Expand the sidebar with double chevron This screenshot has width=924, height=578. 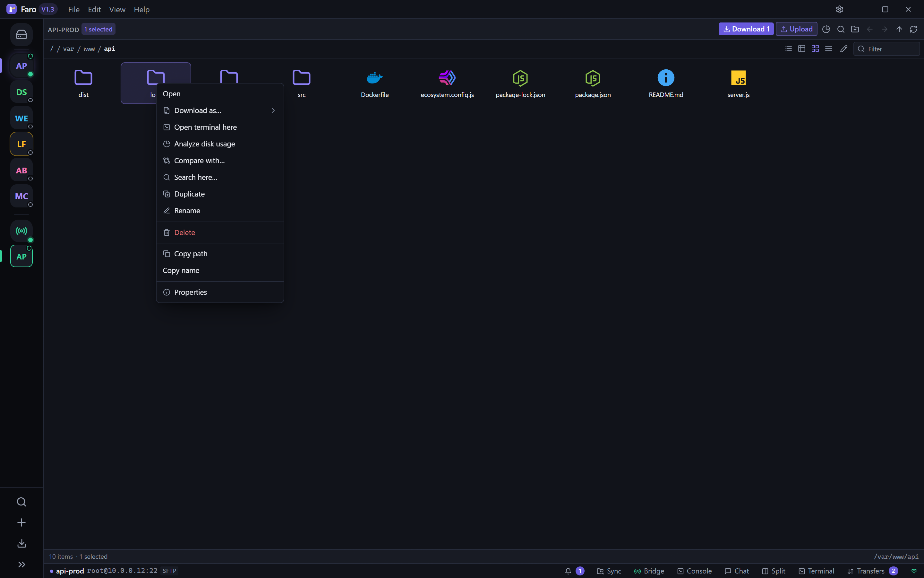point(21,564)
